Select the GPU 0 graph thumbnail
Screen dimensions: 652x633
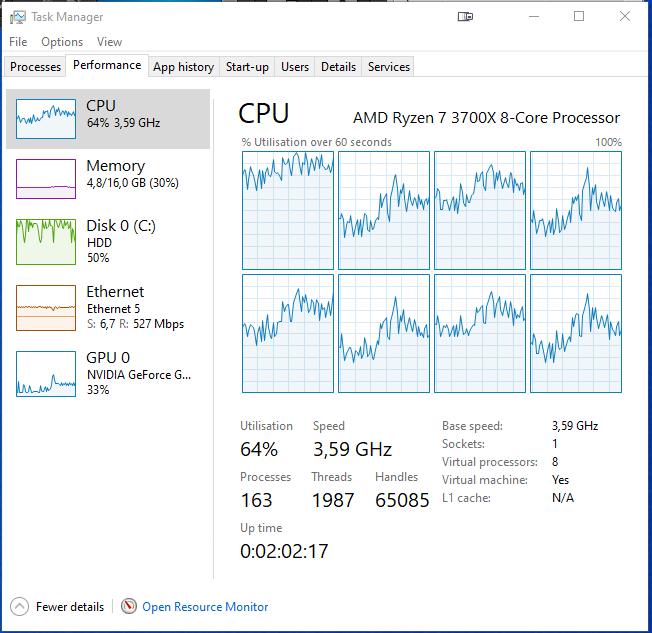tap(46, 374)
